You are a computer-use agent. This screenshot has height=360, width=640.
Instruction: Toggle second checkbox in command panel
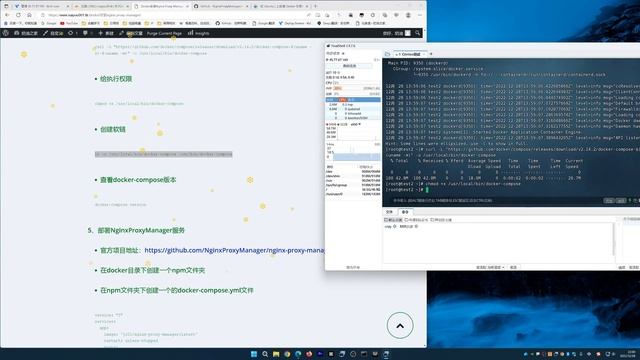point(406,220)
